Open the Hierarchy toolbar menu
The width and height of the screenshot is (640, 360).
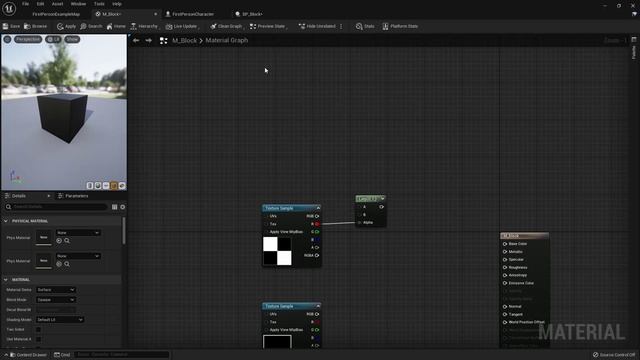tap(144, 26)
